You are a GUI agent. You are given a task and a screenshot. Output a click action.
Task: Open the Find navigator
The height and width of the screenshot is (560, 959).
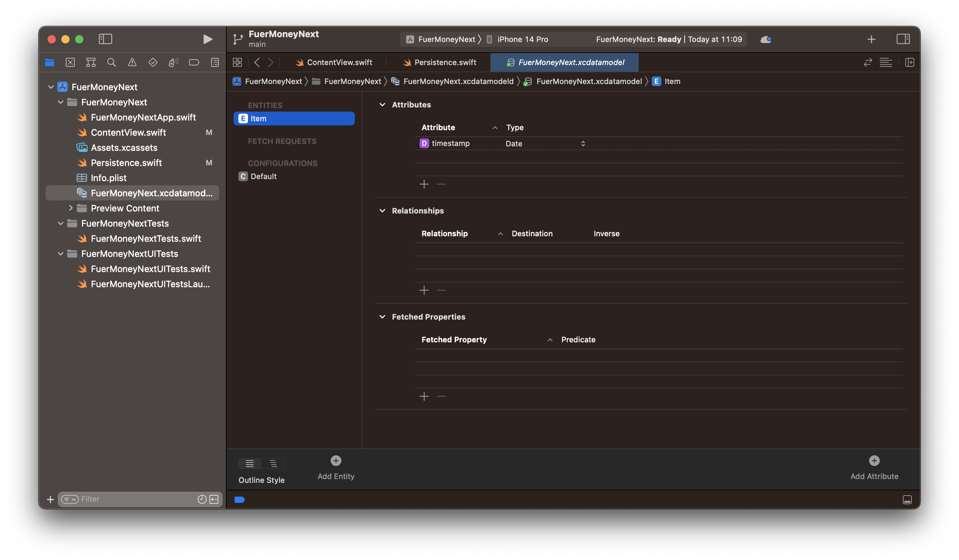(112, 62)
